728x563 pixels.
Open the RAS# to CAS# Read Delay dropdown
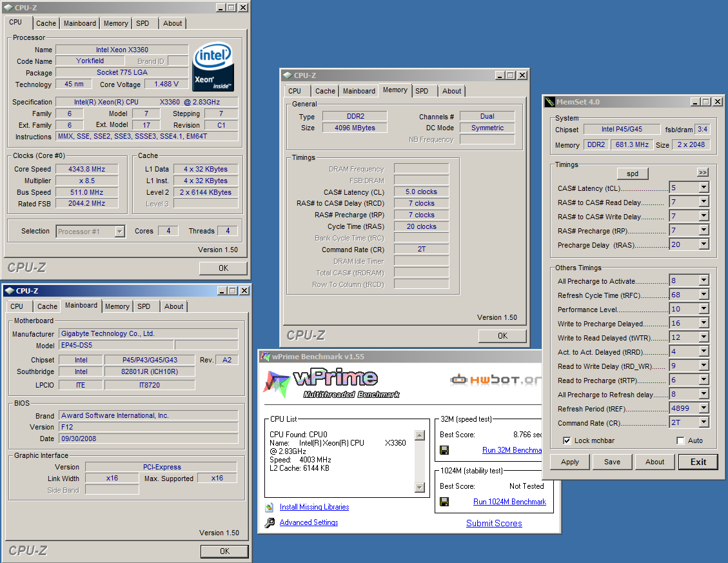[704, 202]
